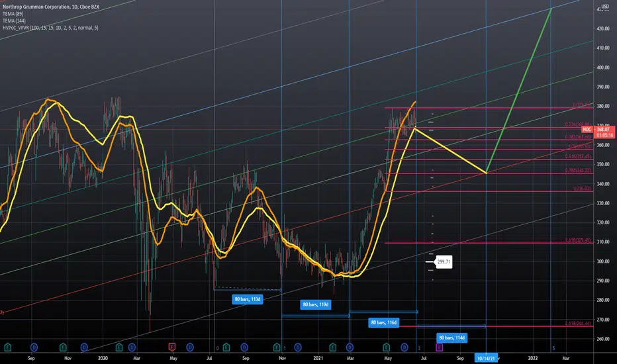This screenshot has width=617, height=364.
Task: Open the red earnings marker above May 2020
Action: tap(172, 347)
